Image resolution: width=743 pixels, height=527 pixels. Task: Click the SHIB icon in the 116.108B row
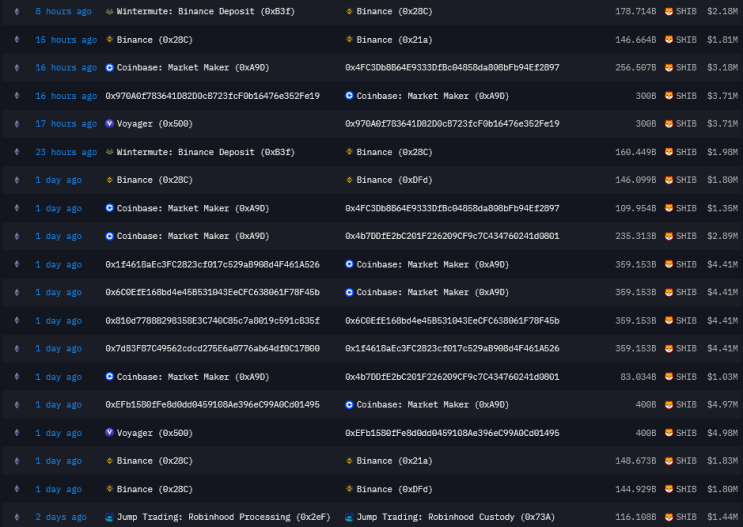pos(669,517)
